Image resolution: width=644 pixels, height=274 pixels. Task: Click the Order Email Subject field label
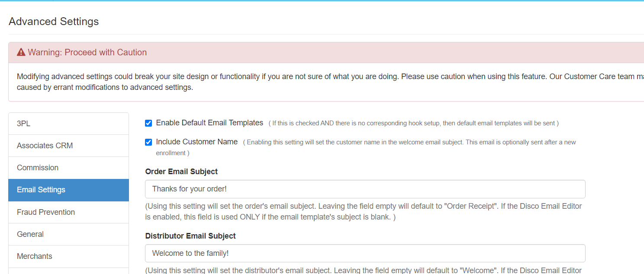coord(181,172)
